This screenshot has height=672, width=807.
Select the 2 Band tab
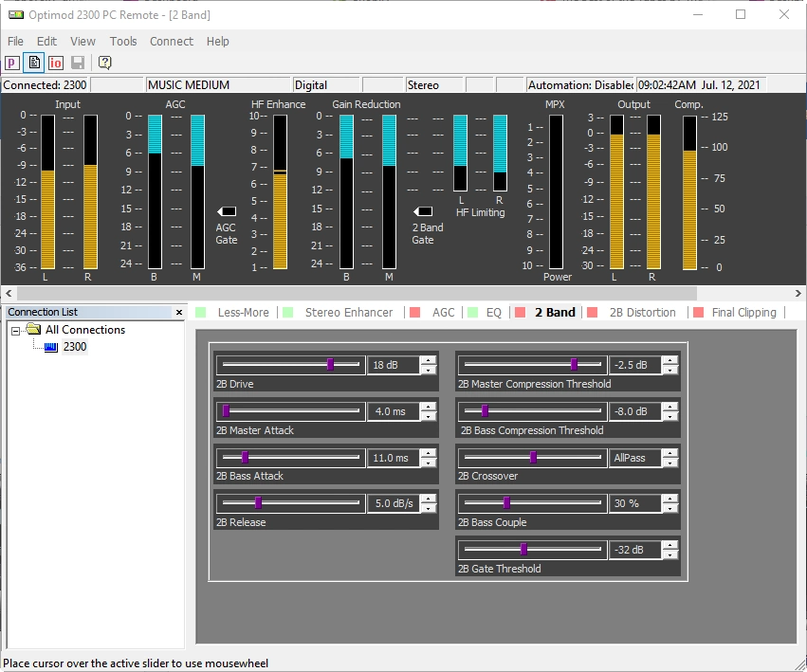click(555, 313)
